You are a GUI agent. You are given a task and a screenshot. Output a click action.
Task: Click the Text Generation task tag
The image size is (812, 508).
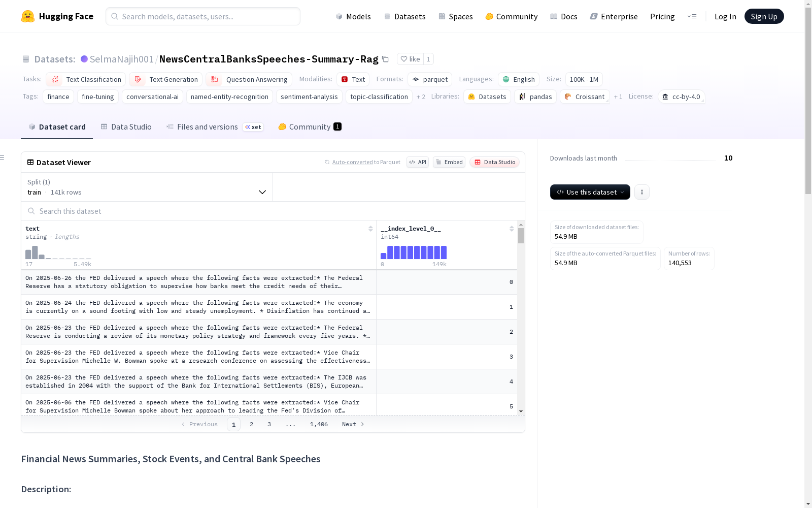point(165,79)
